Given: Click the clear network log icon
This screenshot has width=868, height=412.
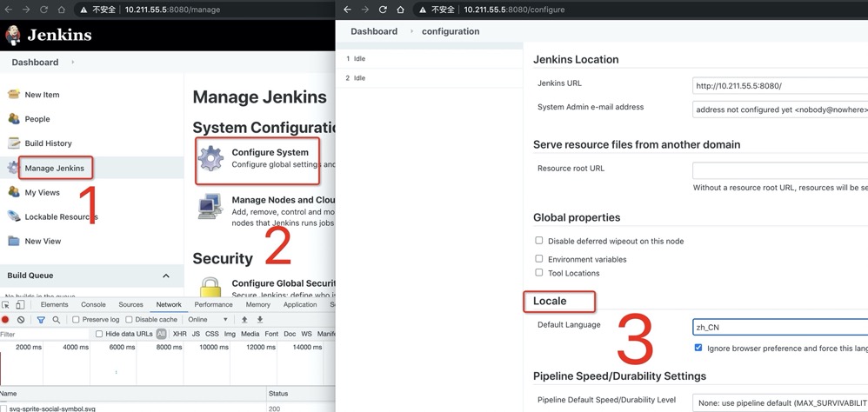Looking at the screenshot, I should (22, 320).
